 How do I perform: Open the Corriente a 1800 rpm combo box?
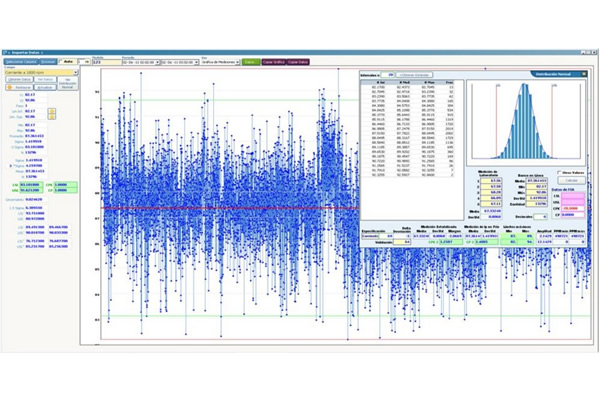[38, 71]
